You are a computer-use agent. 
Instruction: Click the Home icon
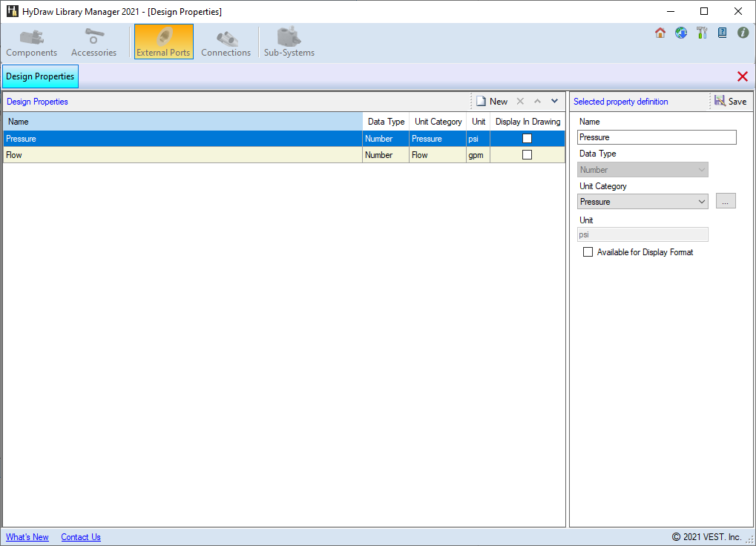660,33
